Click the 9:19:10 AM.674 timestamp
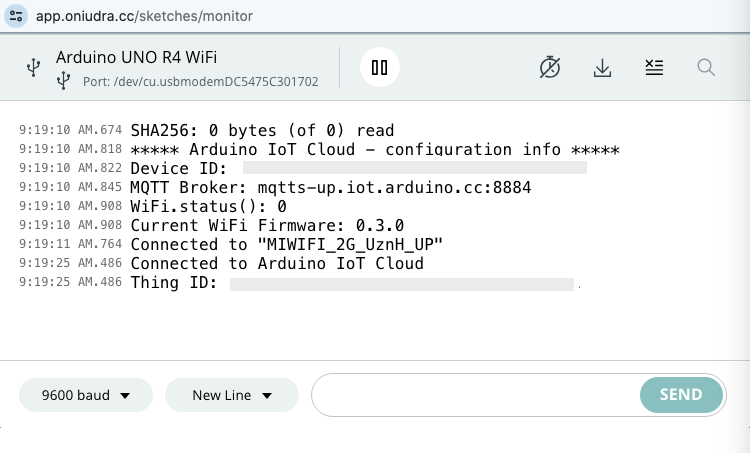 71,130
